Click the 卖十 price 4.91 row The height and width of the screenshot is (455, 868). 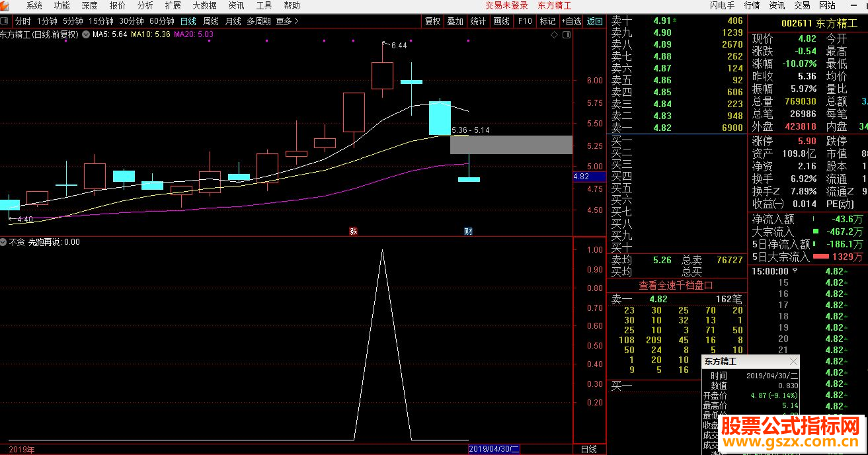(x=677, y=21)
